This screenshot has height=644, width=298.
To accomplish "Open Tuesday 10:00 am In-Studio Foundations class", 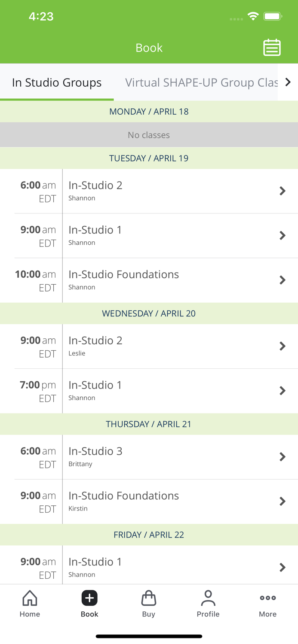I will (149, 280).
